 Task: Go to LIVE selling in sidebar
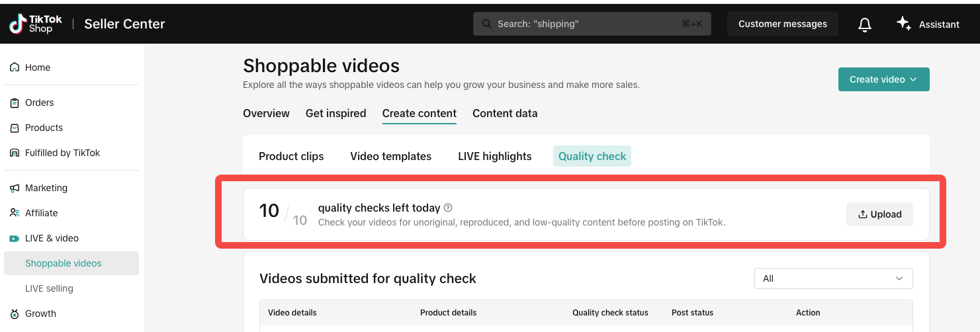click(x=49, y=288)
